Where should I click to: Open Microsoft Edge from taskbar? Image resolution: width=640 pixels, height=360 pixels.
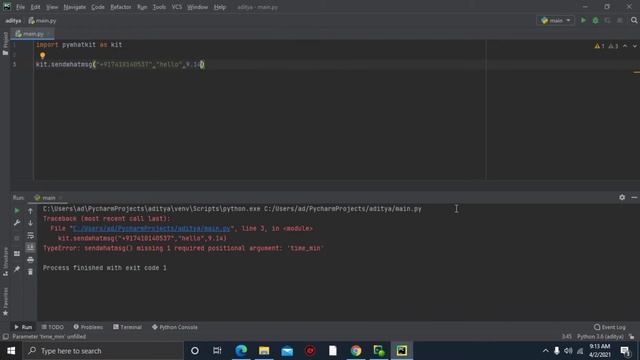click(x=241, y=351)
